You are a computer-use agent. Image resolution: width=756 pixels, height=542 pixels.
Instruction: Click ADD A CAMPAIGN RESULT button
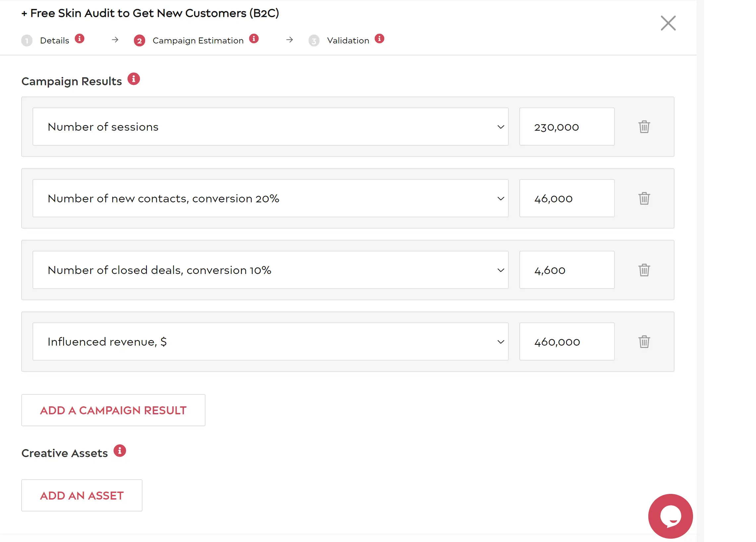(113, 410)
